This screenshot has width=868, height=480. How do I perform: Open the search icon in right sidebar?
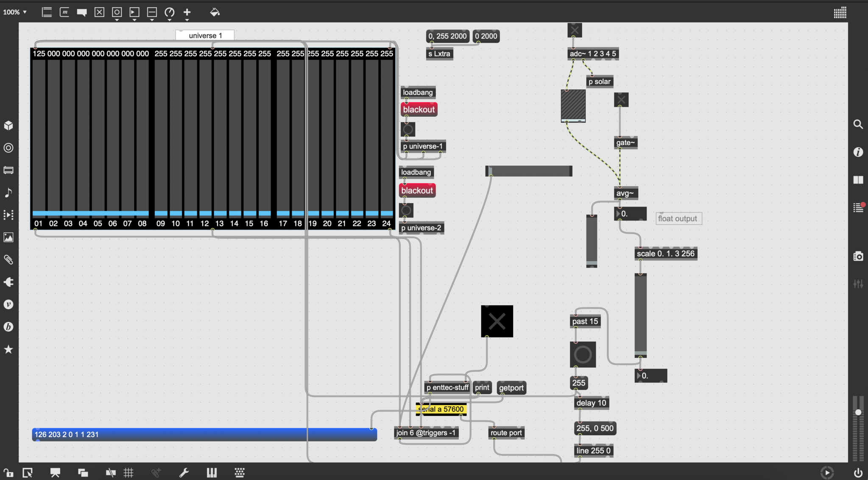coord(858,124)
